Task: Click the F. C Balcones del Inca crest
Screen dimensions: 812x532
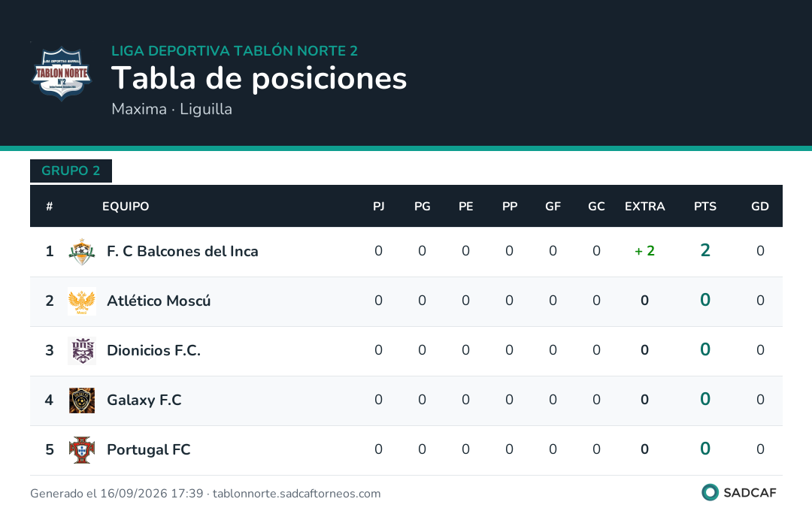Action: (82, 252)
